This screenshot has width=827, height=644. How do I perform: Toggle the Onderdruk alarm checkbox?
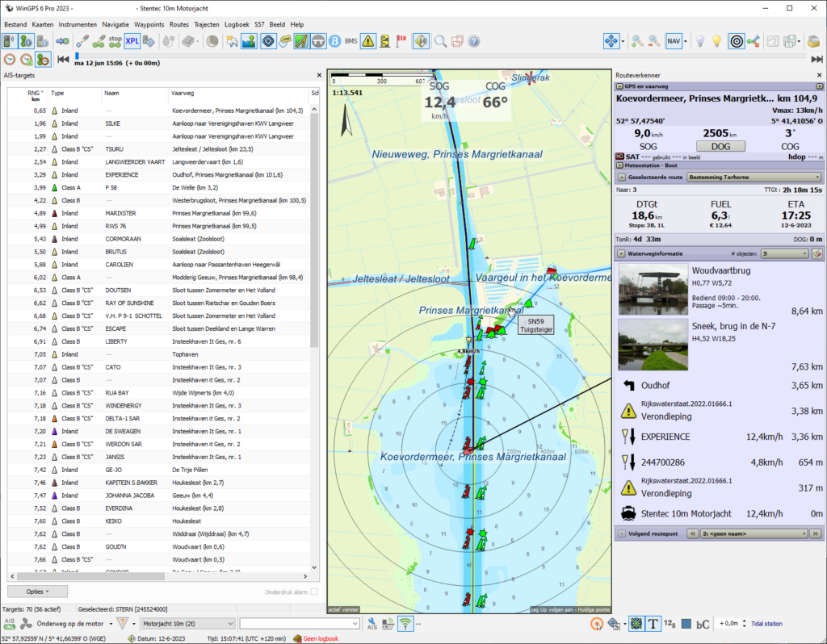(314, 592)
